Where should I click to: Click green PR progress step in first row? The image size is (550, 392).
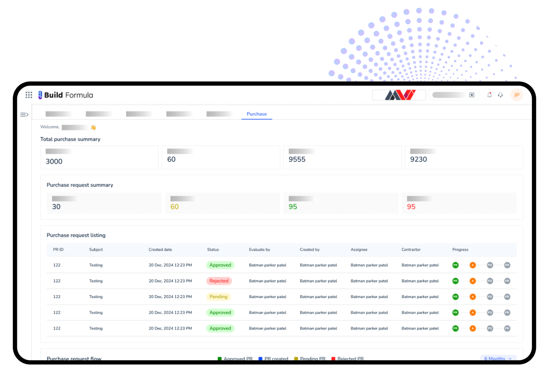point(455,265)
